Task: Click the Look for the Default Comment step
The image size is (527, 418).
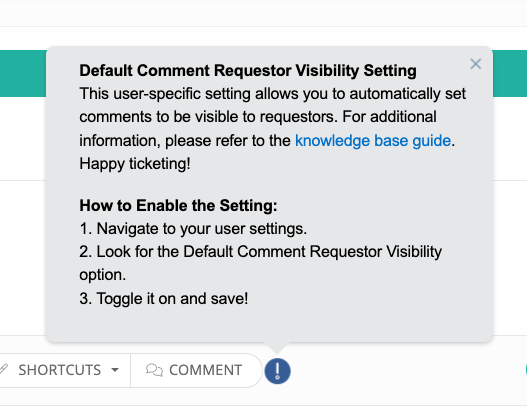Action: (260, 263)
